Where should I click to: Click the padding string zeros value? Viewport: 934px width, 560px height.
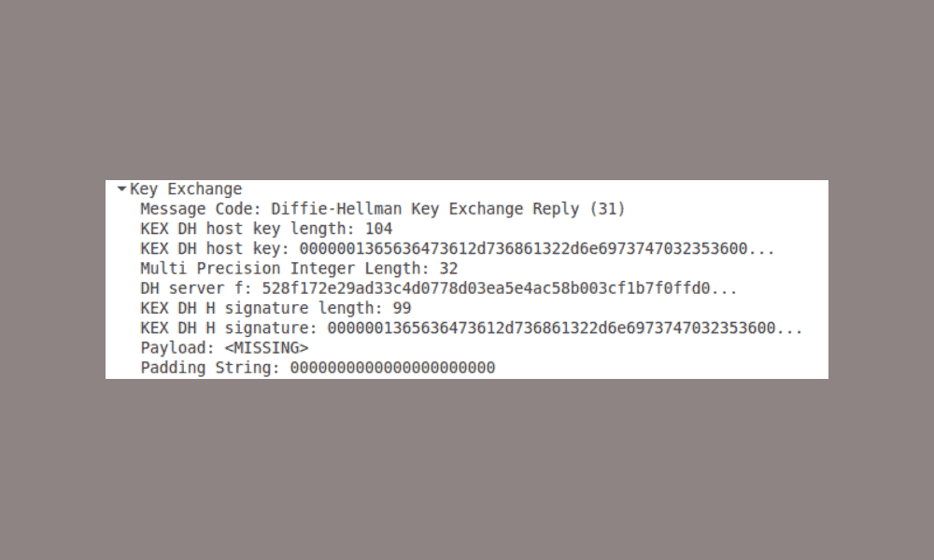(x=392, y=368)
